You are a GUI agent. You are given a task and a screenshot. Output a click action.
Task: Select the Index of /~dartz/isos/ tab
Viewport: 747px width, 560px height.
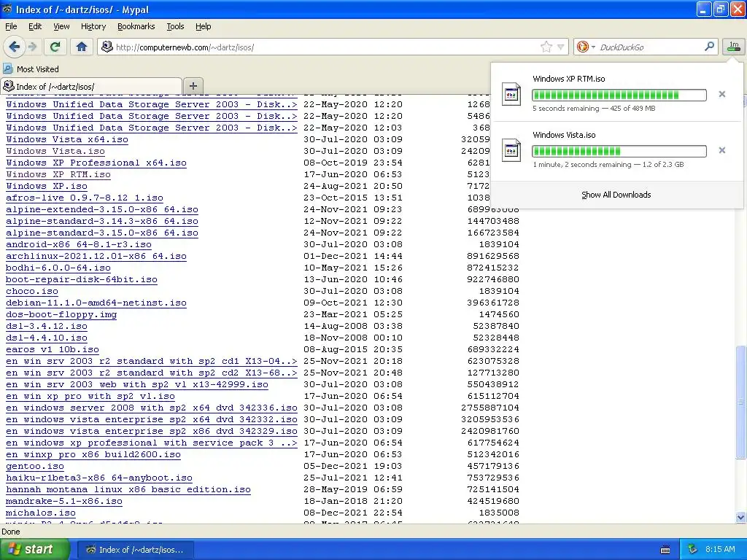tap(91, 86)
